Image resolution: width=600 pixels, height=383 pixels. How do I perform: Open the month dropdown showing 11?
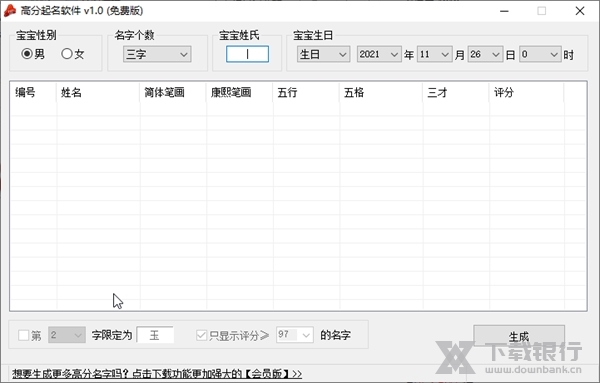coord(434,54)
